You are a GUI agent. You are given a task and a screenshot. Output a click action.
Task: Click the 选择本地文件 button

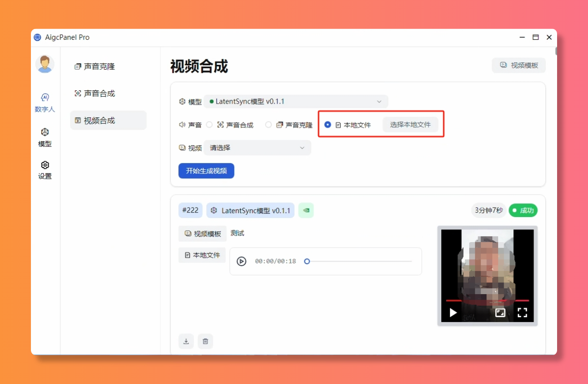[x=410, y=125]
